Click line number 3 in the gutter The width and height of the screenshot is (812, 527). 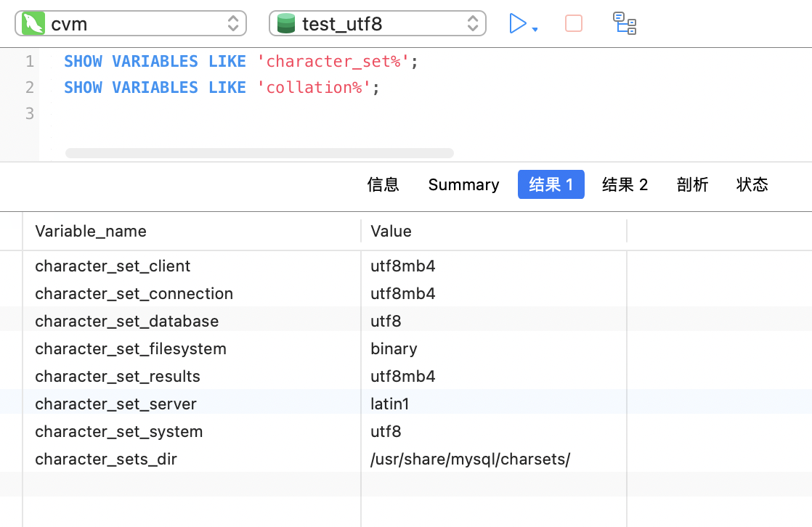[x=30, y=113]
